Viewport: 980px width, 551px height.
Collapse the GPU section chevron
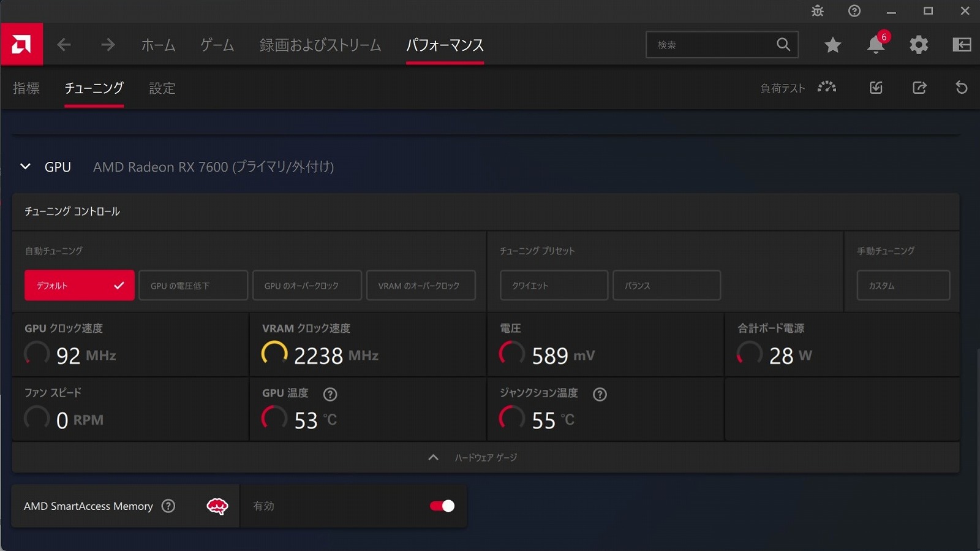pyautogui.click(x=25, y=167)
